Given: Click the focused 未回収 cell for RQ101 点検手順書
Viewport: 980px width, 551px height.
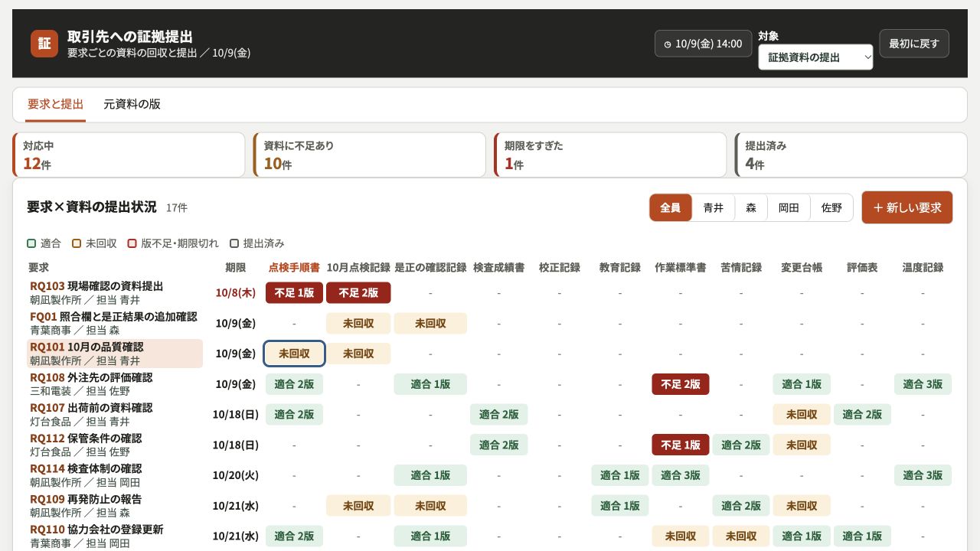Looking at the screenshot, I should coord(294,354).
